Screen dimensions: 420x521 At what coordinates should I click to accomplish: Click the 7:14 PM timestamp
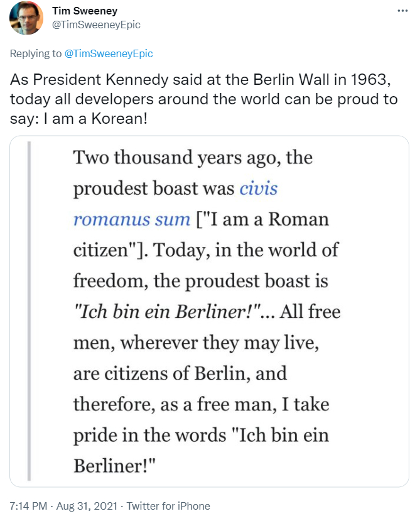[x=29, y=506]
